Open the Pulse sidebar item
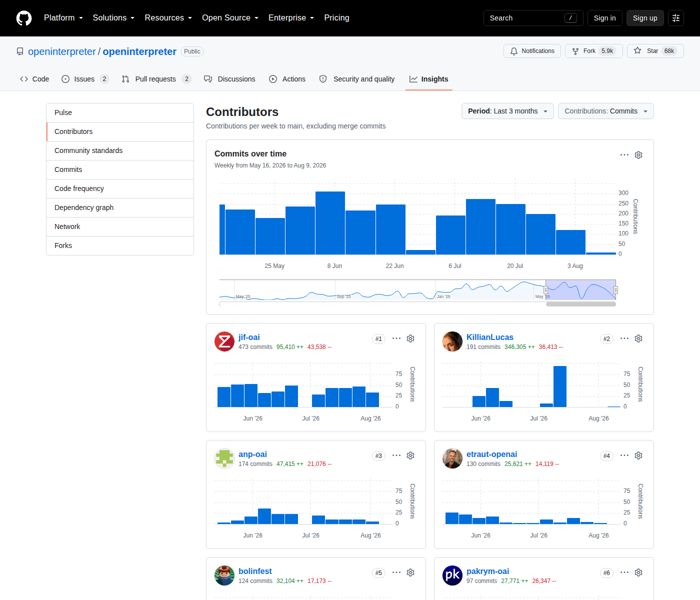The width and height of the screenshot is (700, 600). pyautogui.click(x=120, y=112)
